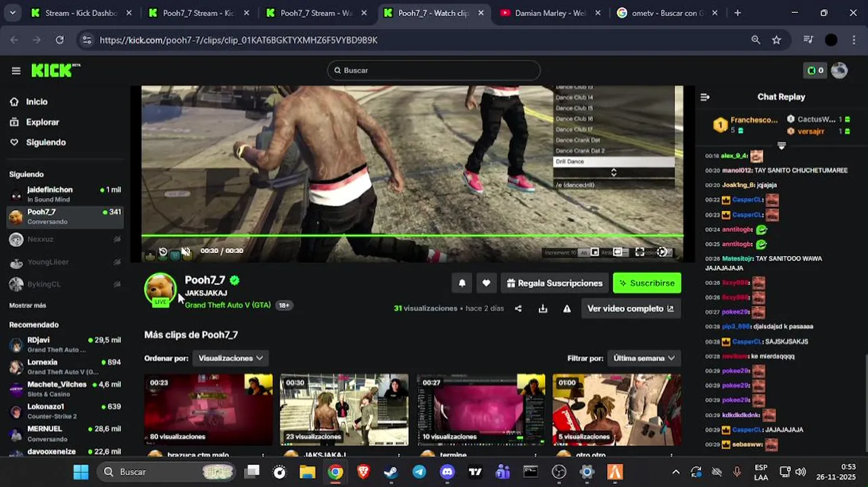Open the Grand Theft Auto V (GTA) category
The image size is (868, 487).
(x=228, y=305)
